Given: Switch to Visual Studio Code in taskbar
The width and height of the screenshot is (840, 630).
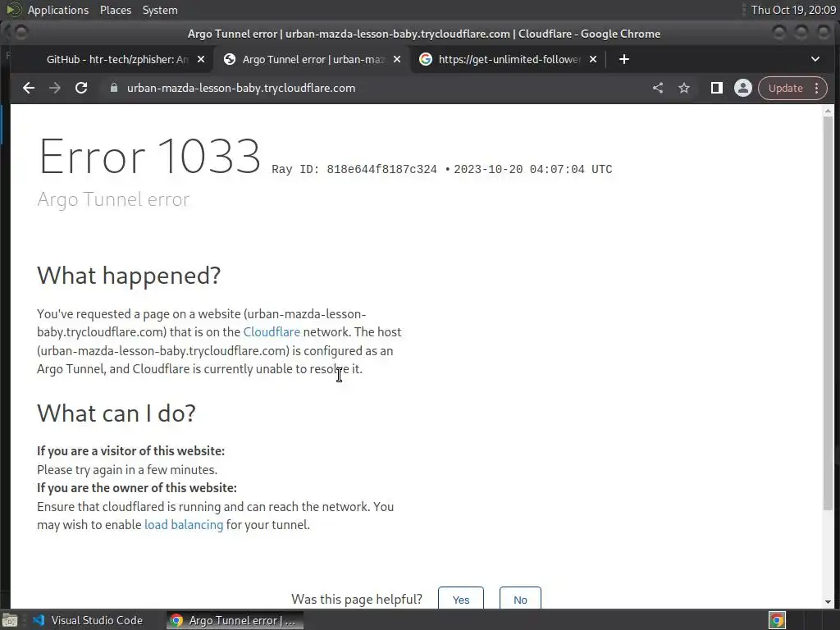Looking at the screenshot, I should pyautogui.click(x=89, y=620).
